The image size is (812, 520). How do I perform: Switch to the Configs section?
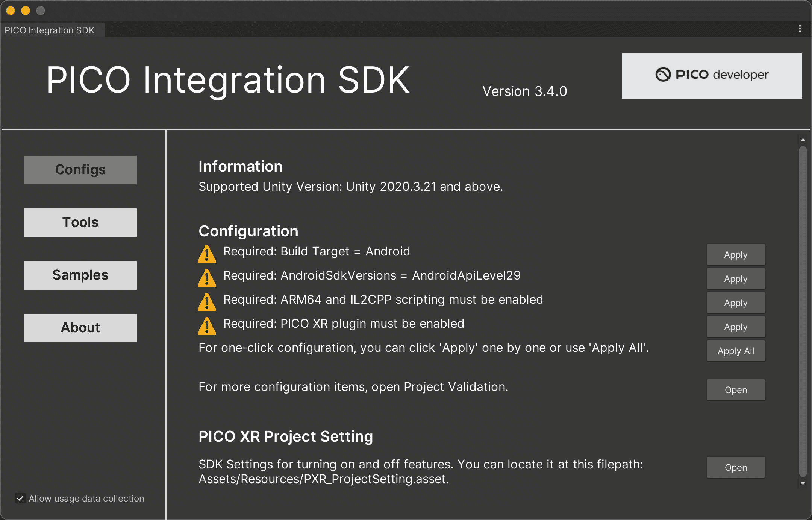[80, 170]
